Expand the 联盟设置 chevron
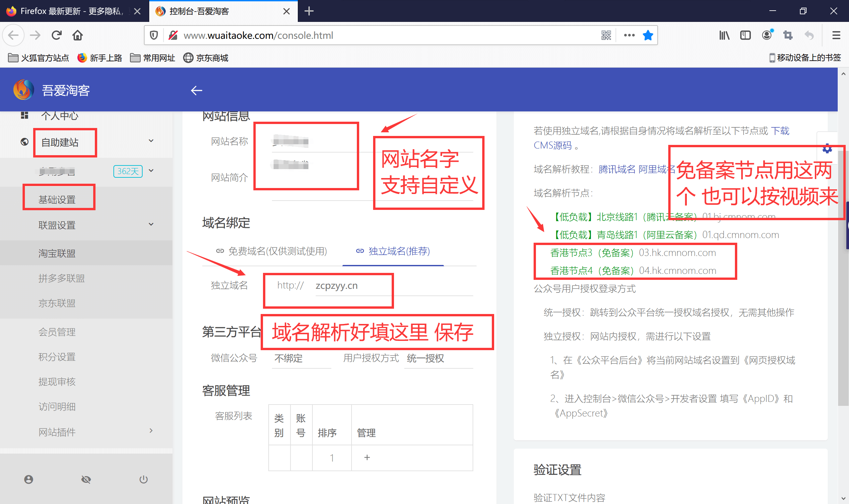Screen dimensions: 849x504 (151, 224)
